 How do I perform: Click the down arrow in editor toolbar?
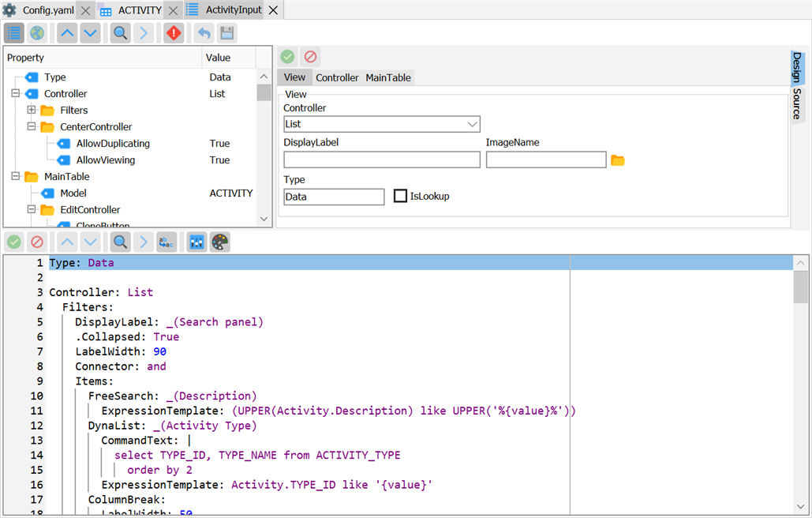click(90, 242)
